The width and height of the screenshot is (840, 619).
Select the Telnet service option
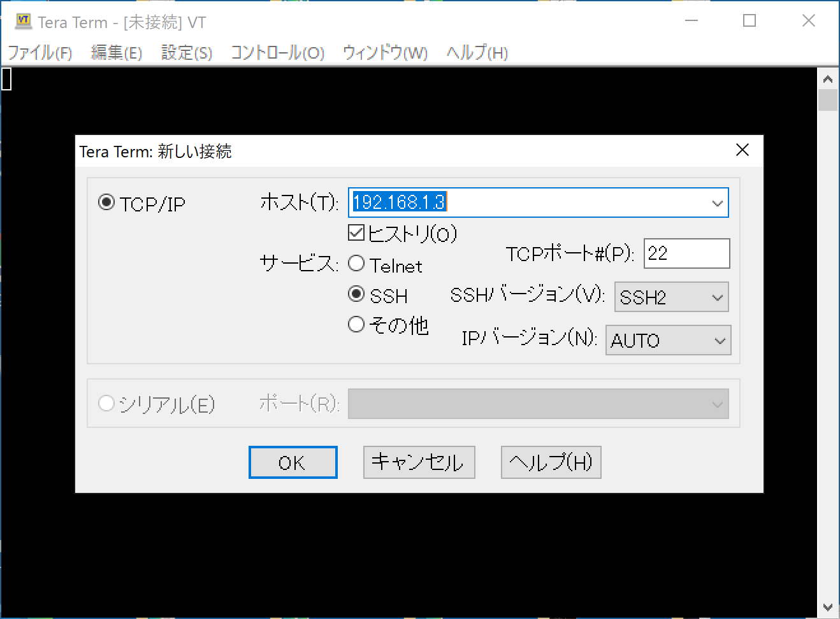(x=356, y=263)
